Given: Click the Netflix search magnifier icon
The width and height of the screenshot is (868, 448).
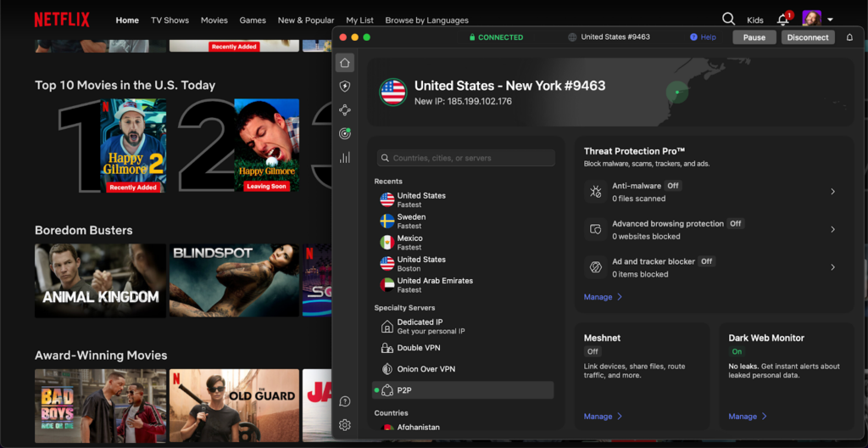Looking at the screenshot, I should [x=728, y=20].
